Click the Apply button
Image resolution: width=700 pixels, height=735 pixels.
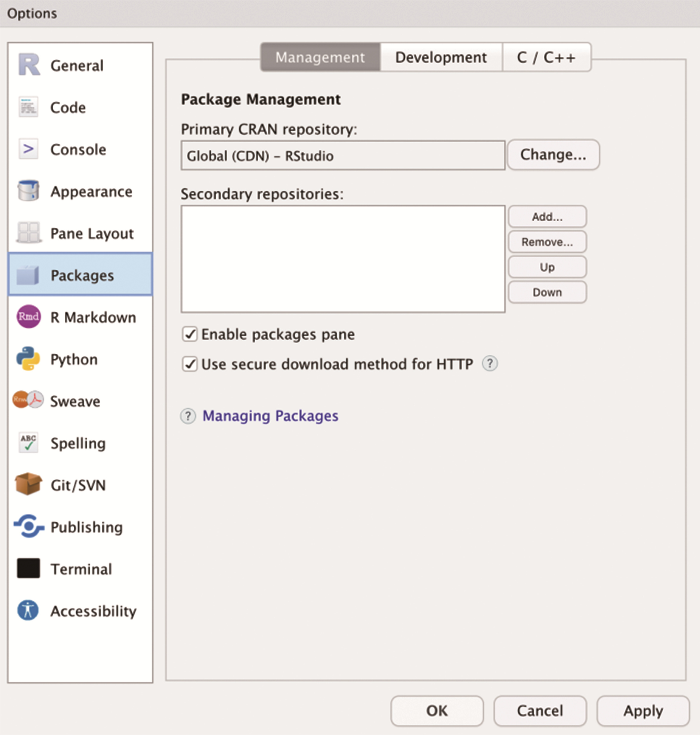643,711
